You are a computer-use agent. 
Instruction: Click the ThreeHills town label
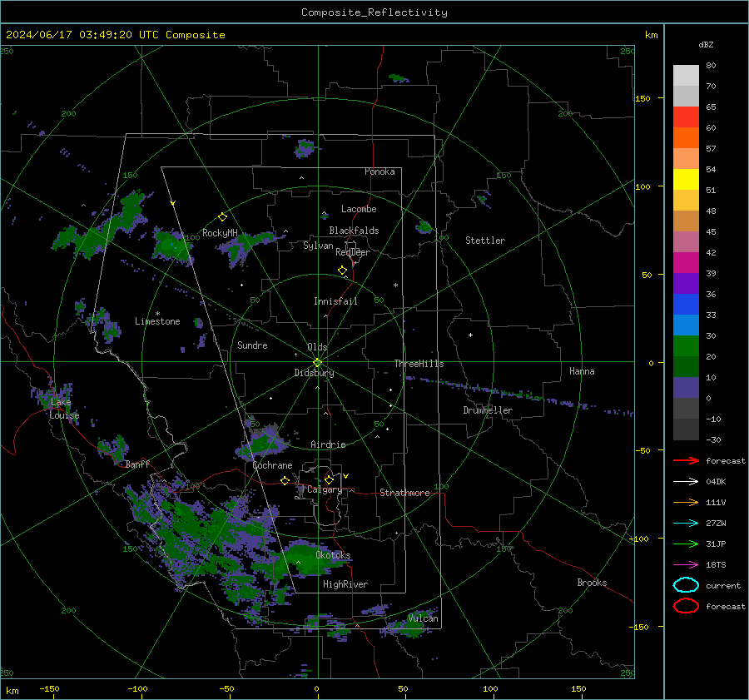point(419,364)
